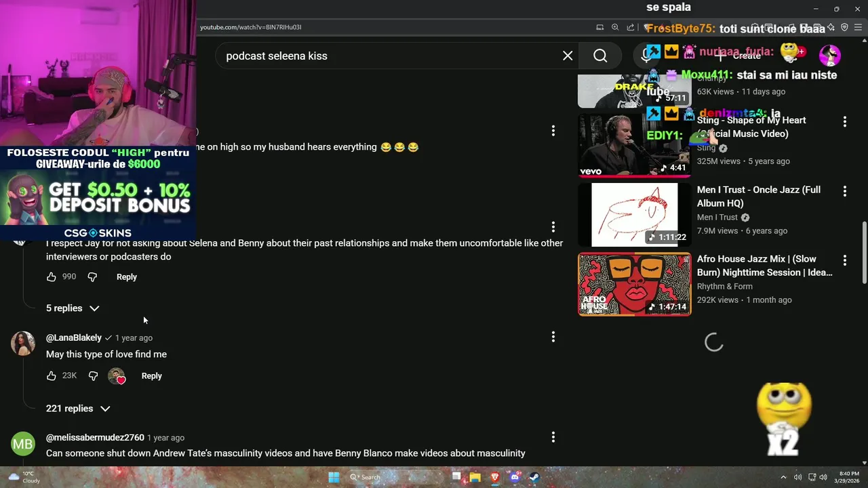Reply to the comment about respecting Jay
Image resolution: width=868 pixels, height=488 pixels.
tap(127, 277)
